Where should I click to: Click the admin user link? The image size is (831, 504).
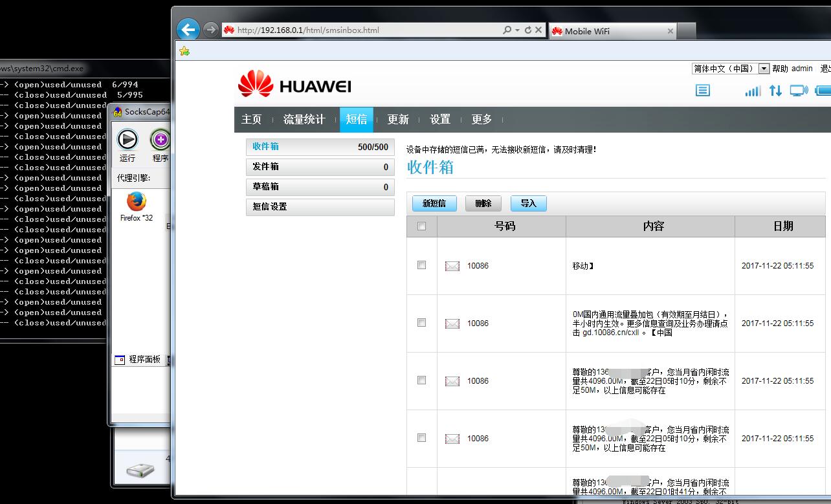click(802, 69)
